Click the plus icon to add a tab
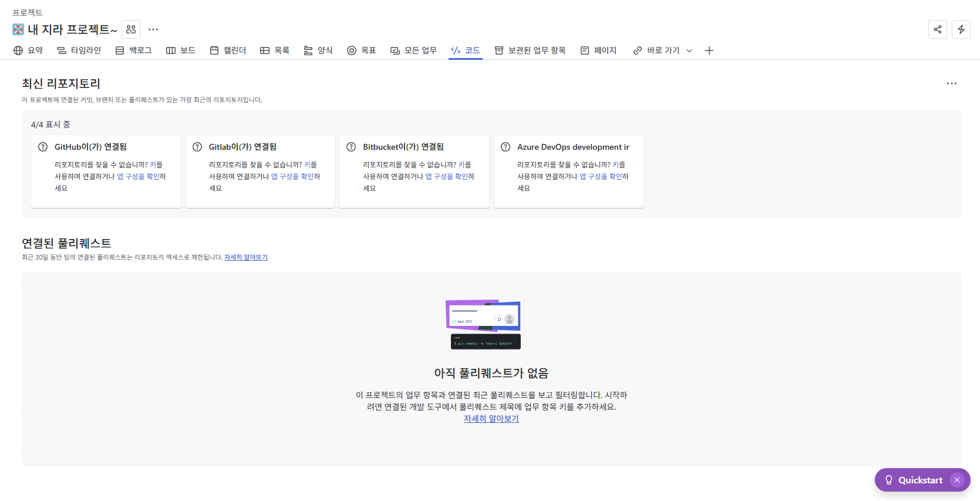The height and width of the screenshot is (501, 980). pos(709,51)
